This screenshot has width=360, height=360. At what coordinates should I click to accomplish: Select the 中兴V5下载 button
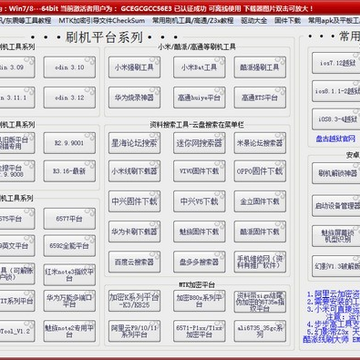(x=199, y=201)
